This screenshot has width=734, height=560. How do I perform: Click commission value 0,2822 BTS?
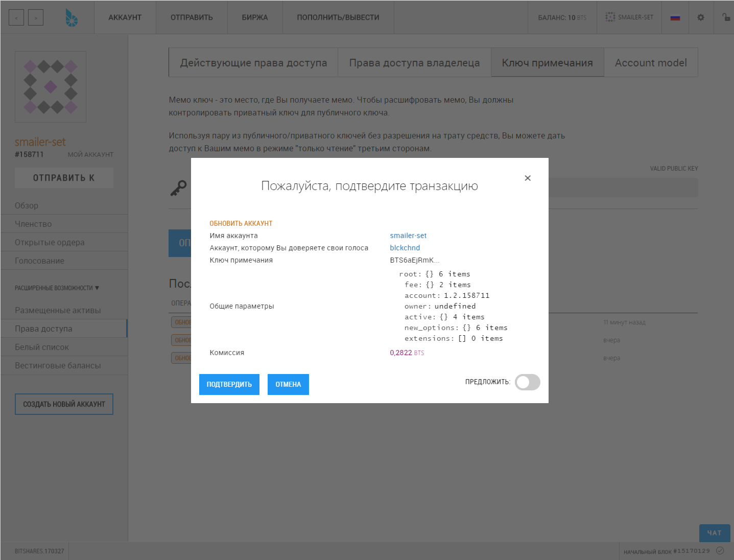(407, 353)
